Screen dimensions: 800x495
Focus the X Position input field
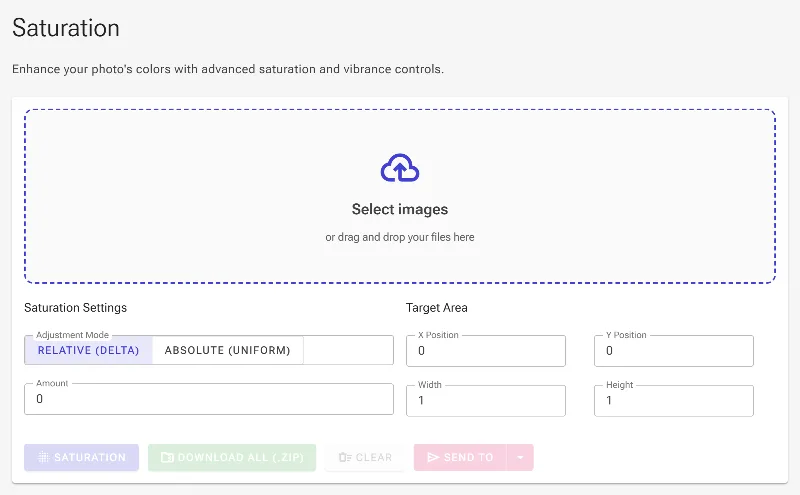click(486, 351)
